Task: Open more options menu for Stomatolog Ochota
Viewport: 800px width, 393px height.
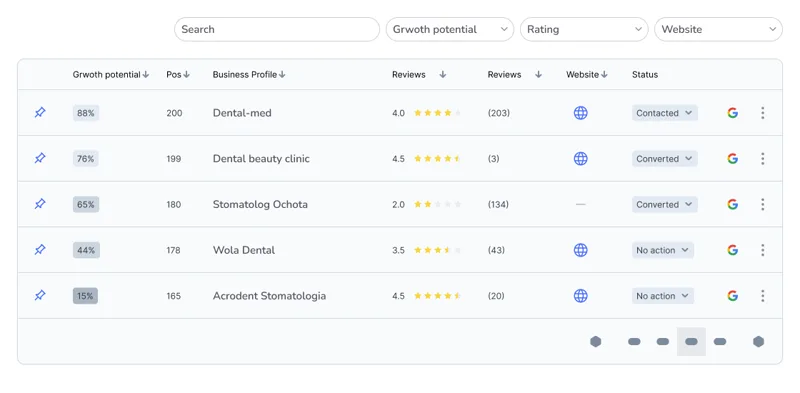Action: (763, 204)
